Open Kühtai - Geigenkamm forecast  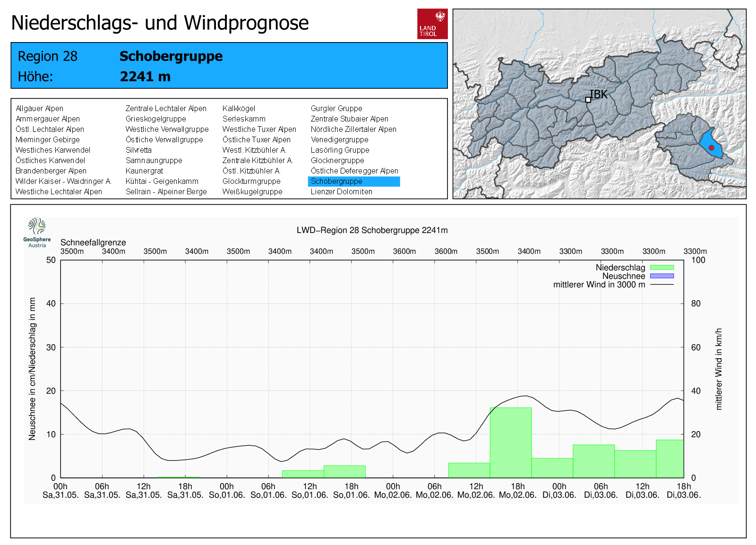tap(162, 182)
